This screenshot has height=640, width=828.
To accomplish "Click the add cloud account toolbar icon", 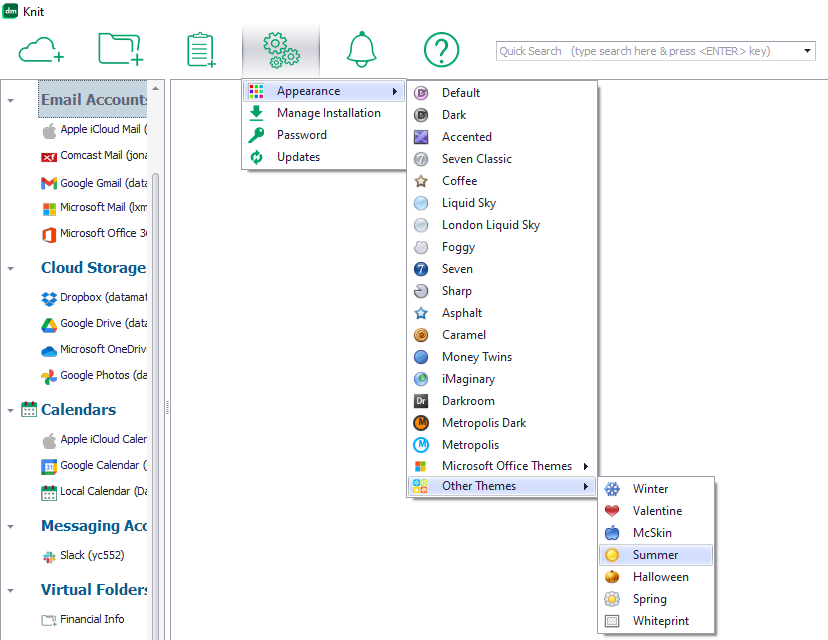I will point(41,50).
